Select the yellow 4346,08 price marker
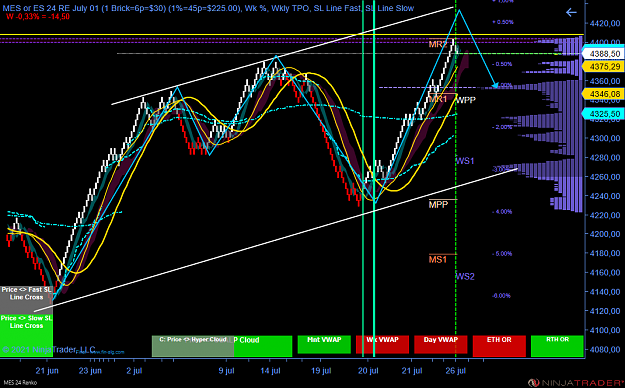Image resolution: width=625 pixels, height=388 pixels. [x=603, y=94]
